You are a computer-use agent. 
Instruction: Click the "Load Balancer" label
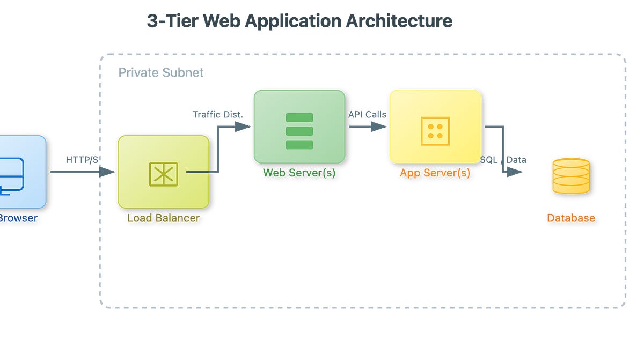[x=164, y=218]
